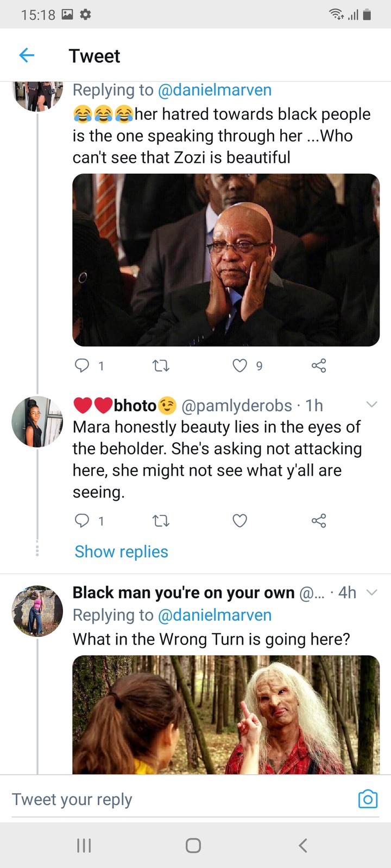Open the Wrong Turn movie image
The width and height of the screenshot is (391, 868).
tap(226, 714)
